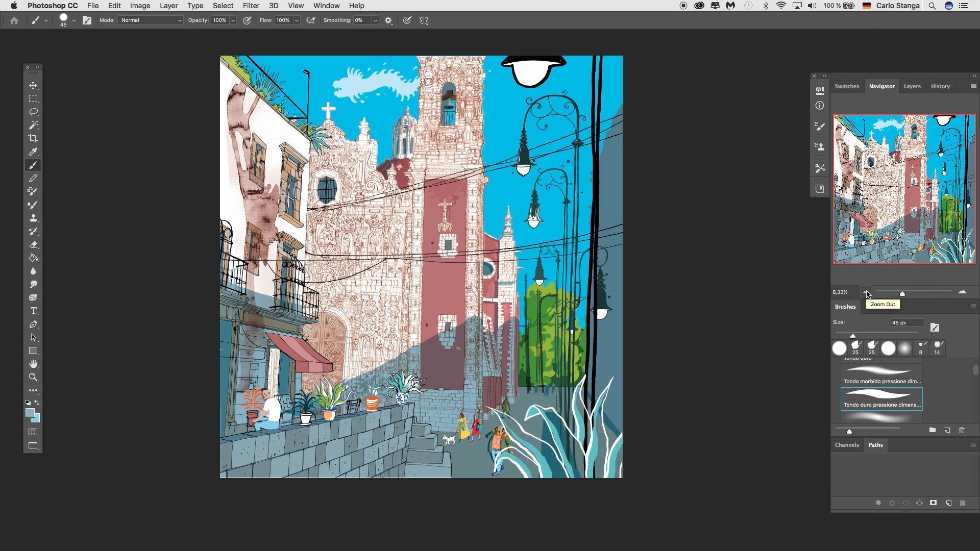The height and width of the screenshot is (551, 980).
Task: Open the tool preset picker arrow
Action: point(46,20)
